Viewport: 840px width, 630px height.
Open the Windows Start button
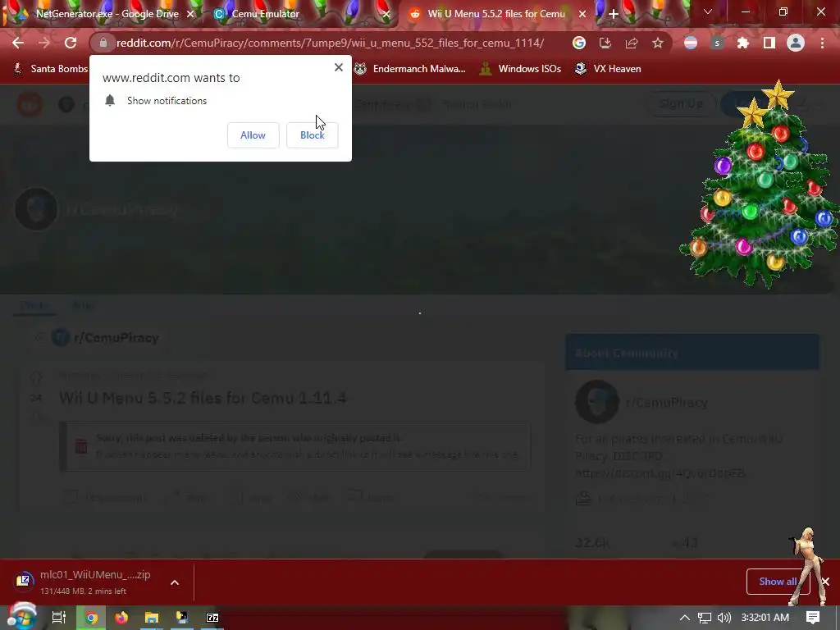pos(21,617)
